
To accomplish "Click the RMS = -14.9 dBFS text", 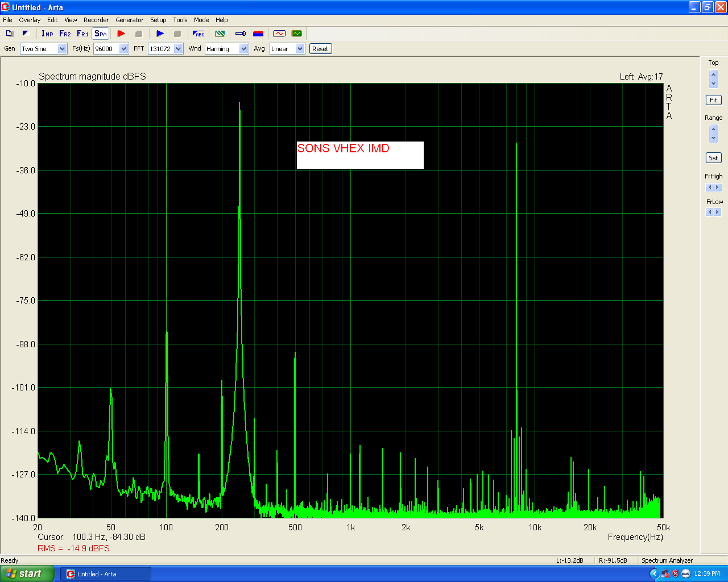I will (x=73, y=548).
